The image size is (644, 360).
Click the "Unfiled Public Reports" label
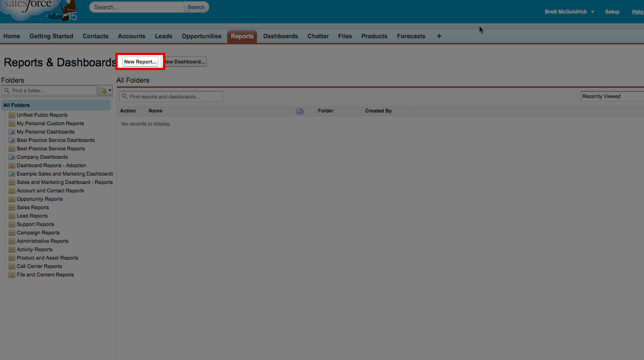(42, 115)
